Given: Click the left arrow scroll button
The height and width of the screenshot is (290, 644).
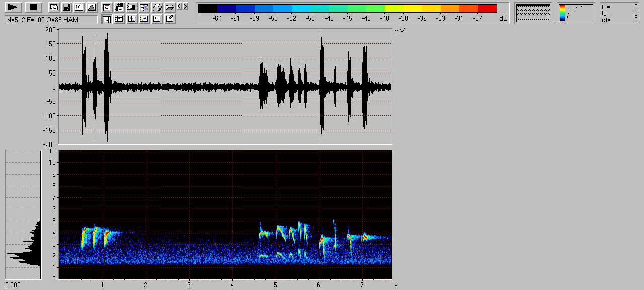Looking at the screenshot, I should [x=180, y=6].
